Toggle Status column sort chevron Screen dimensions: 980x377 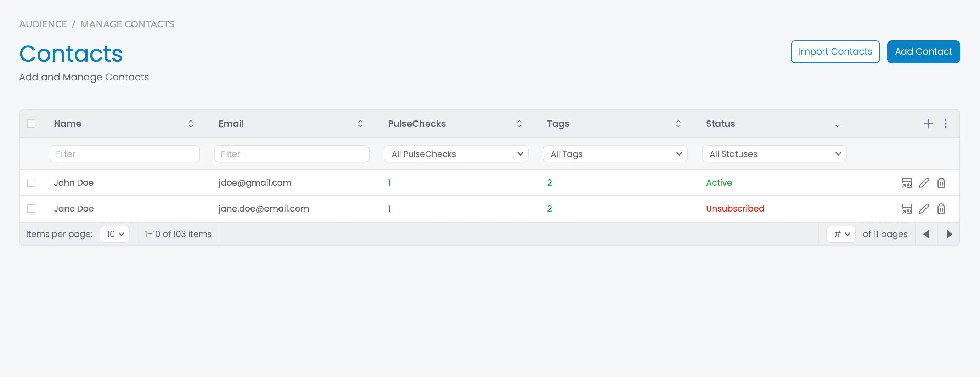[x=837, y=125]
